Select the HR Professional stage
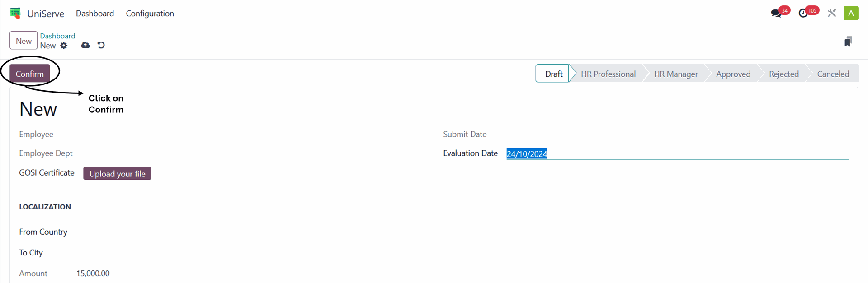868x283 pixels. pos(608,74)
